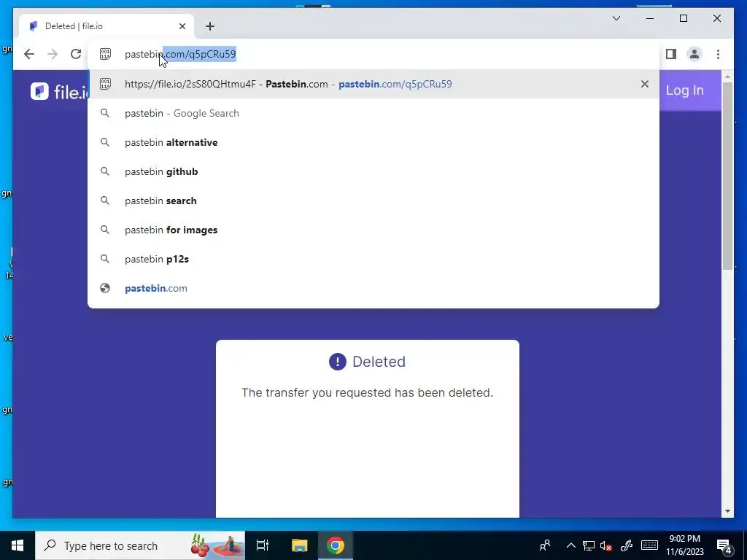Screen dimensions: 747x560
Task: Open the Chrome three-dot menu
Action: pyautogui.click(x=718, y=54)
